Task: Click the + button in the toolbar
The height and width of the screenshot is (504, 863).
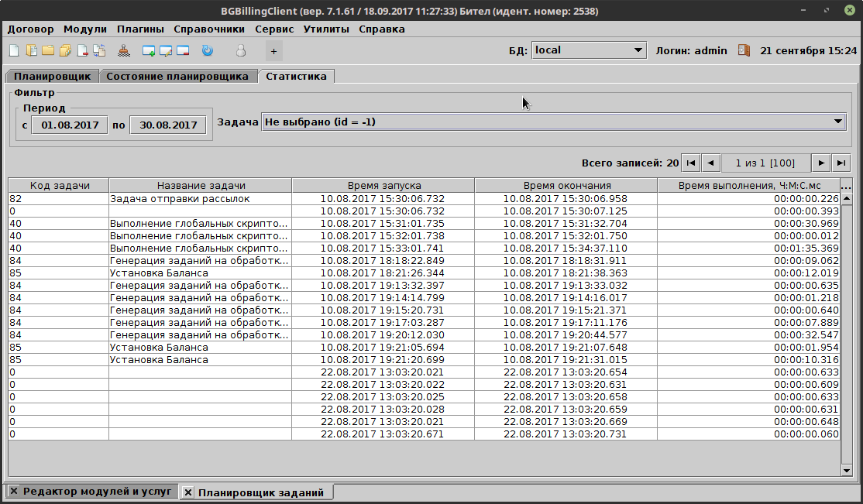Action: pyautogui.click(x=273, y=50)
